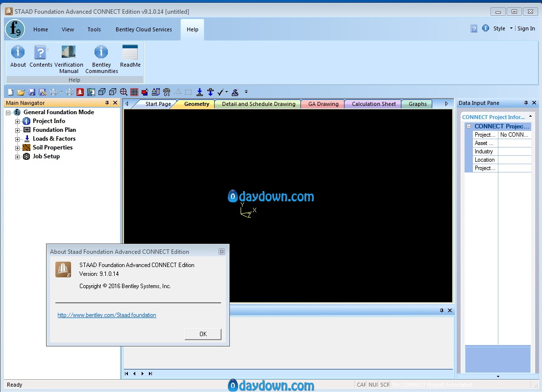Click the blue arrow through bar icon
This screenshot has height=392, width=542.
[210, 92]
